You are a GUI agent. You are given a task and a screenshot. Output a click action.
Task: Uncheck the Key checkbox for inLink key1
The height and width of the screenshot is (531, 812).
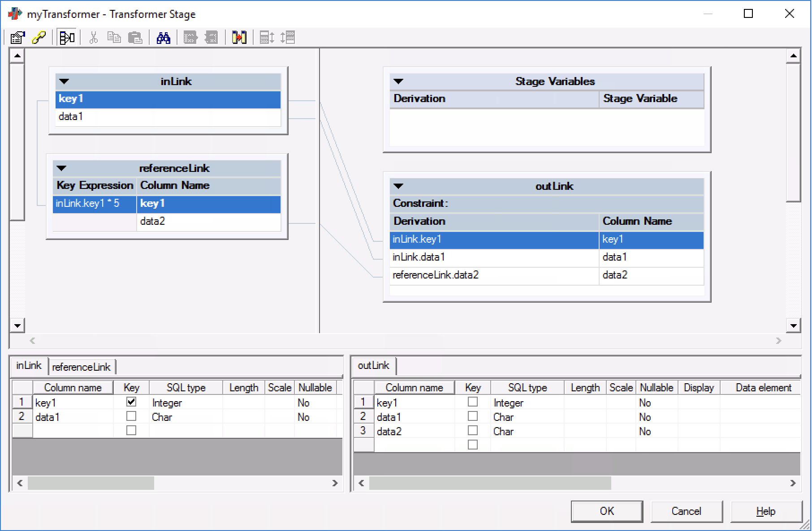(x=131, y=402)
